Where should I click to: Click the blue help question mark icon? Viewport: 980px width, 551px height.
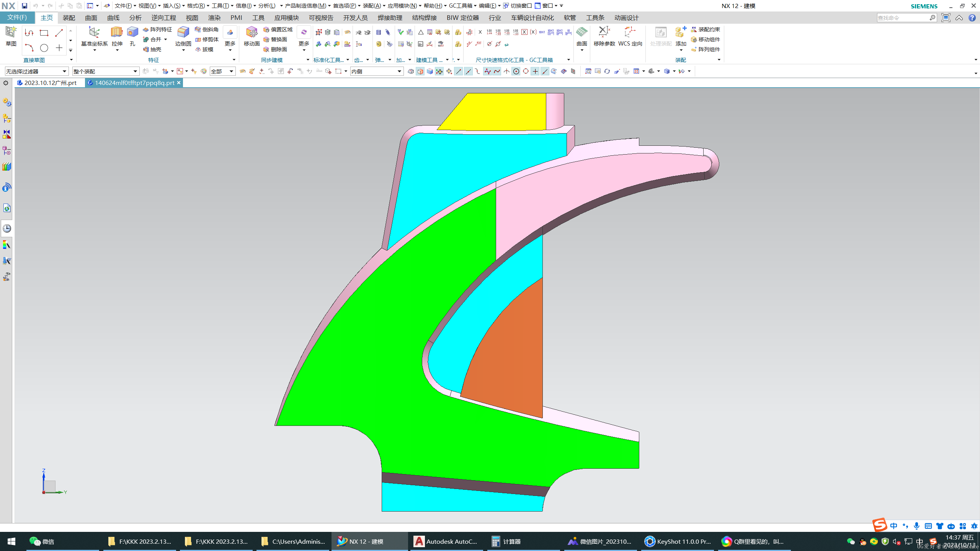click(972, 18)
